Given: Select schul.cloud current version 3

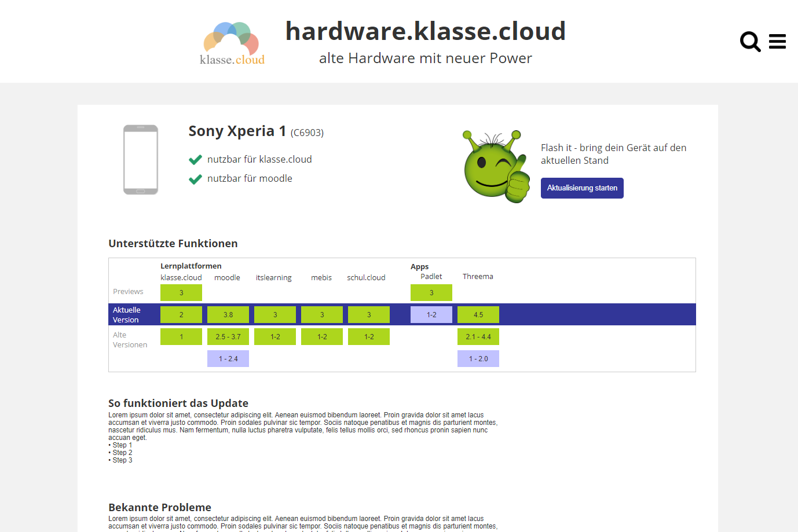Looking at the screenshot, I should (369, 315).
